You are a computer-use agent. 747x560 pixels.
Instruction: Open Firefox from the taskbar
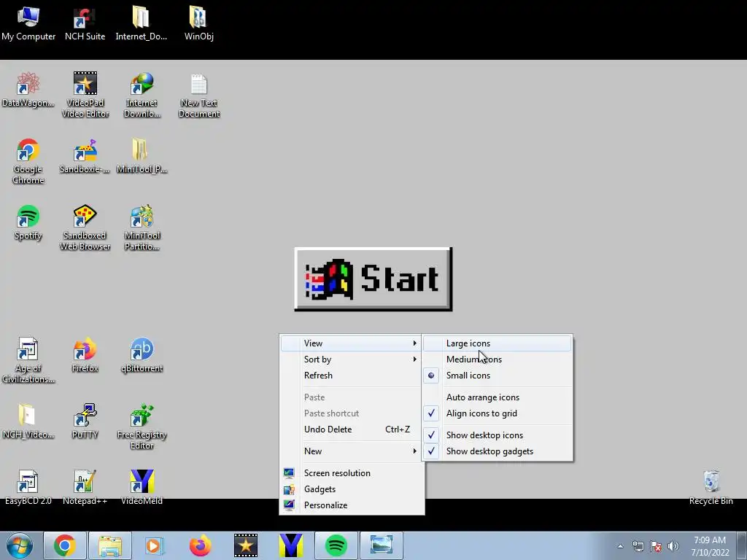click(200, 545)
